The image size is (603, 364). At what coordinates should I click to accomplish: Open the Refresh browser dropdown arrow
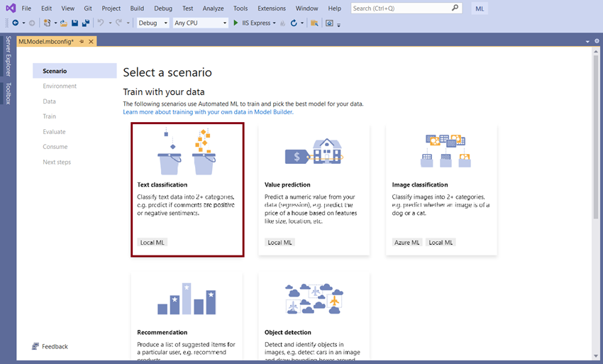click(302, 23)
